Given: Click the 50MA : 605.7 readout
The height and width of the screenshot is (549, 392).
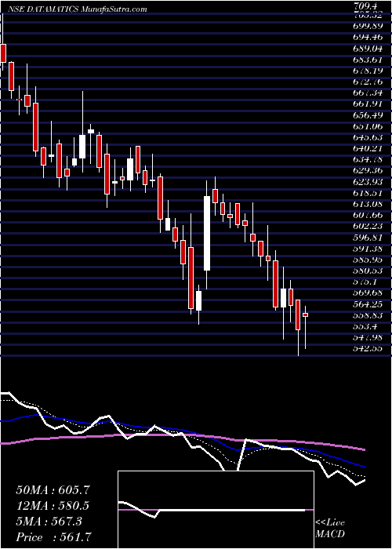Looking at the screenshot, I should (x=53, y=490).
